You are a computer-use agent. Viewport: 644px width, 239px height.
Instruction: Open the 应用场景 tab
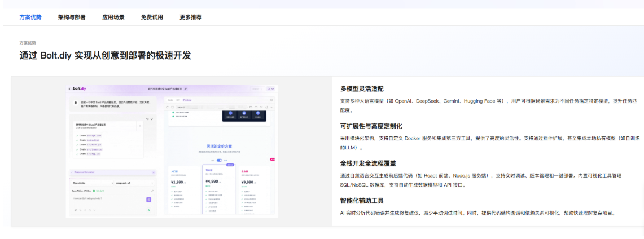(x=113, y=17)
